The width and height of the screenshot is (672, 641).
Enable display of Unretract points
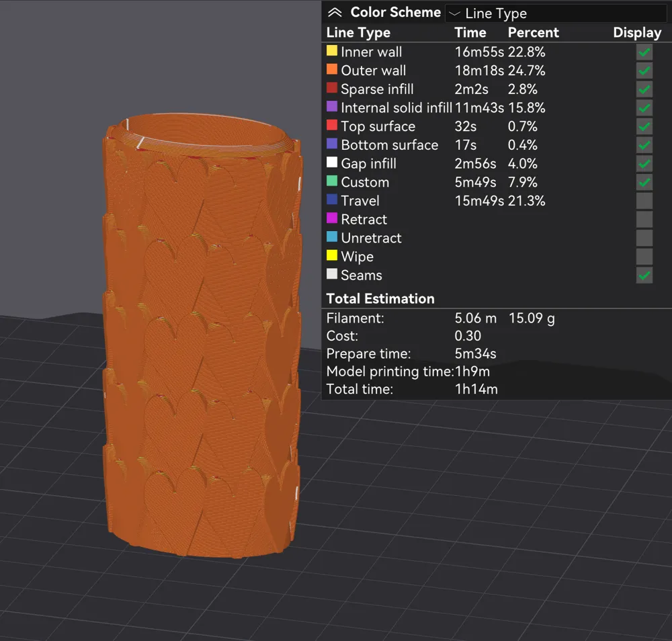[x=644, y=239]
